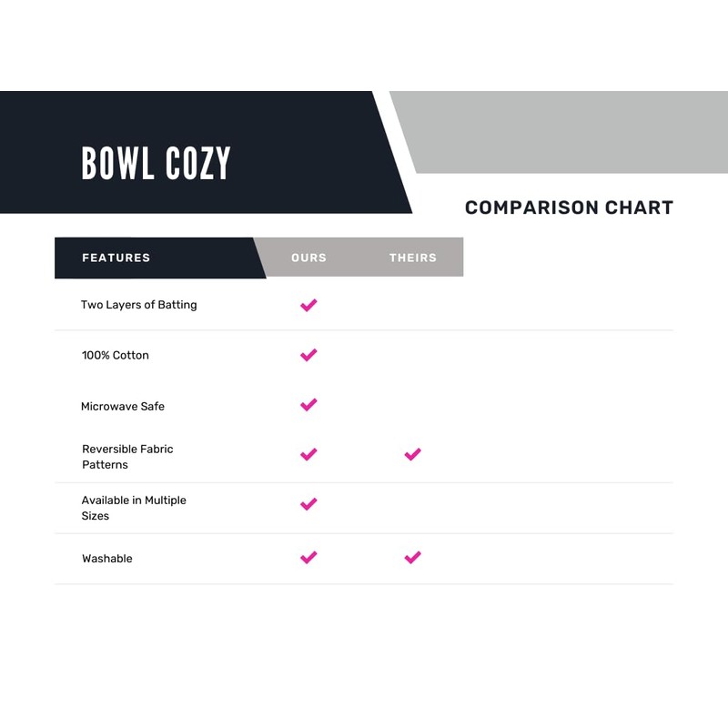Image resolution: width=728 pixels, height=728 pixels.
Task: Click Theirs checkmark for Reversible Fabric Patterns
Action: pos(412,454)
